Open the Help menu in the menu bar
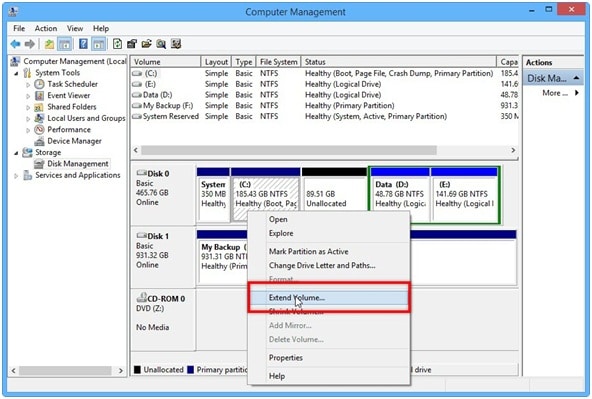Image resolution: width=592 pixels, height=399 pixels. point(101,28)
